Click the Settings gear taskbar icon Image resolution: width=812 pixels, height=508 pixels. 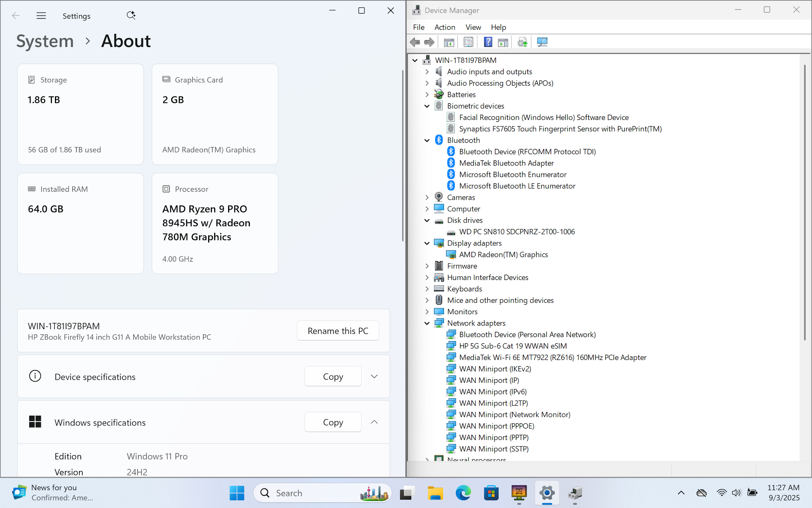547,493
